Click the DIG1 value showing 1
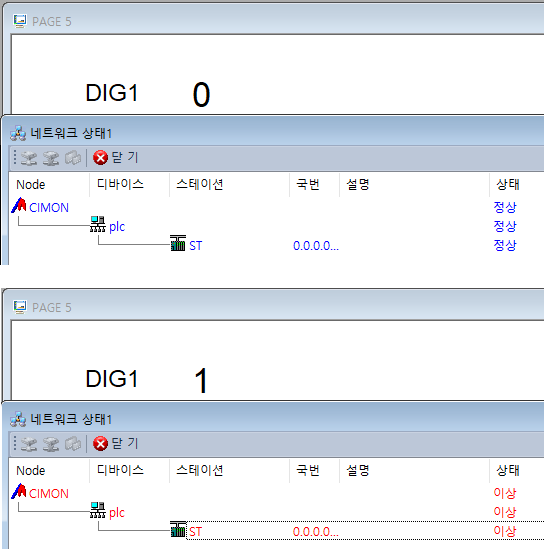 pos(201,381)
